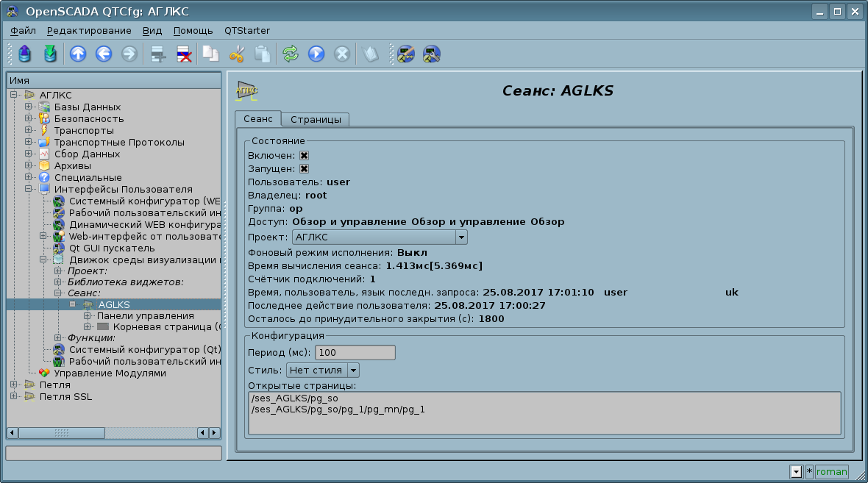868x483 pixels.
Task: Open the Редактирование menu
Action: click(x=89, y=31)
